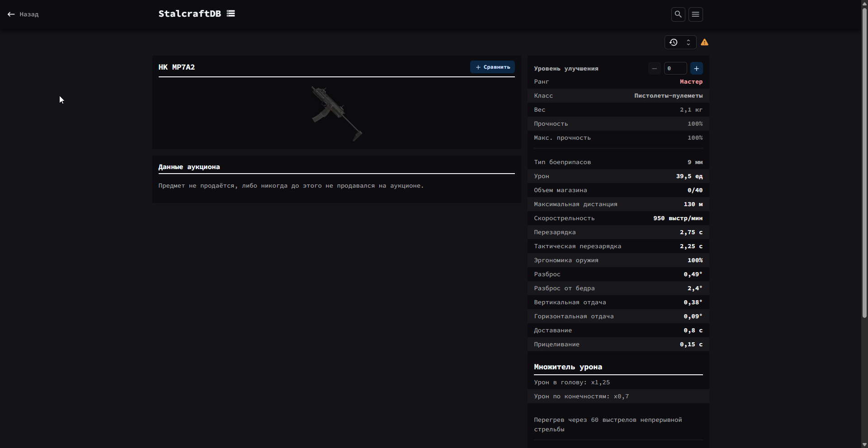Click the orange warning triangle icon
This screenshot has height=448, width=868.
704,42
